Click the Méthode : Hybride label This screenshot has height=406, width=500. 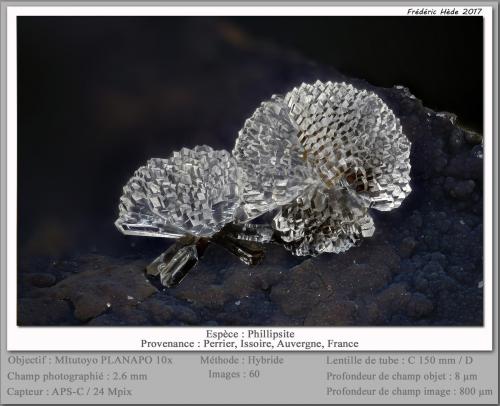[x=242, y=360]
